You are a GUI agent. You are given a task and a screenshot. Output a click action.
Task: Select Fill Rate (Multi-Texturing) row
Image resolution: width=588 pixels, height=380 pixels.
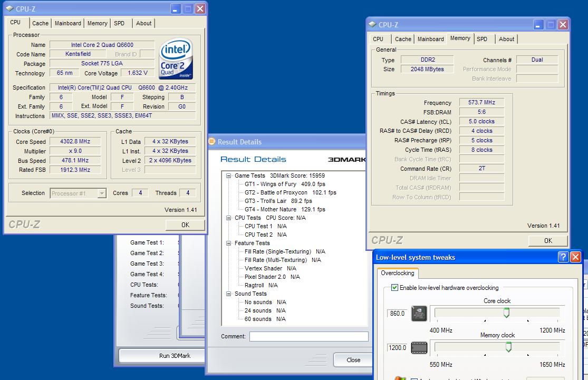pyautogui.click(x=283, y=260)
